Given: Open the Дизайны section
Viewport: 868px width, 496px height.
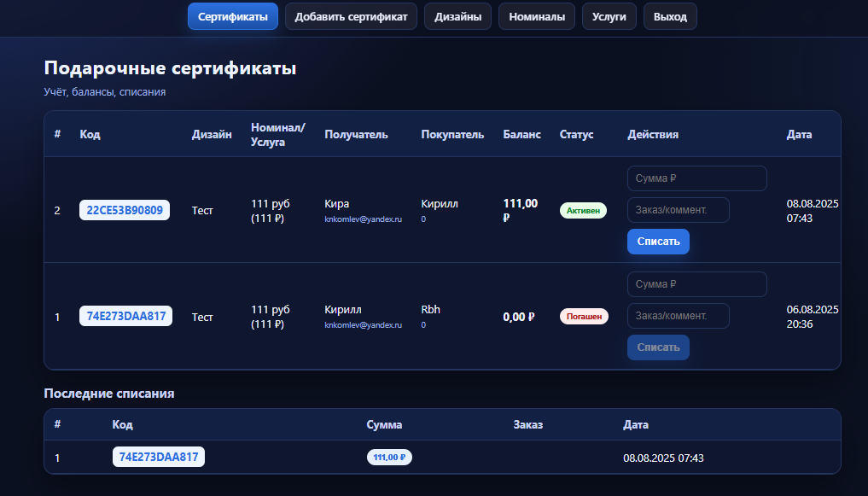Looking at the screenshot, I should point(457,15).
